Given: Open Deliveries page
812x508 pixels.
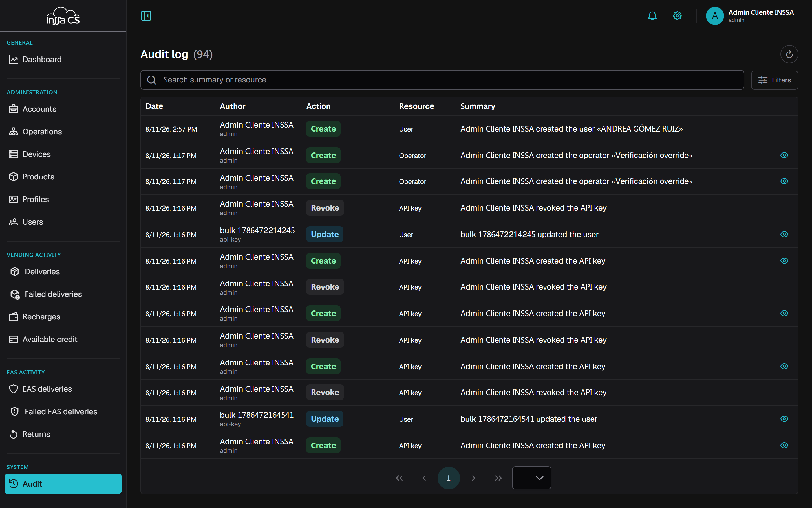Looking at the screenshot, I should click(63, 271).
